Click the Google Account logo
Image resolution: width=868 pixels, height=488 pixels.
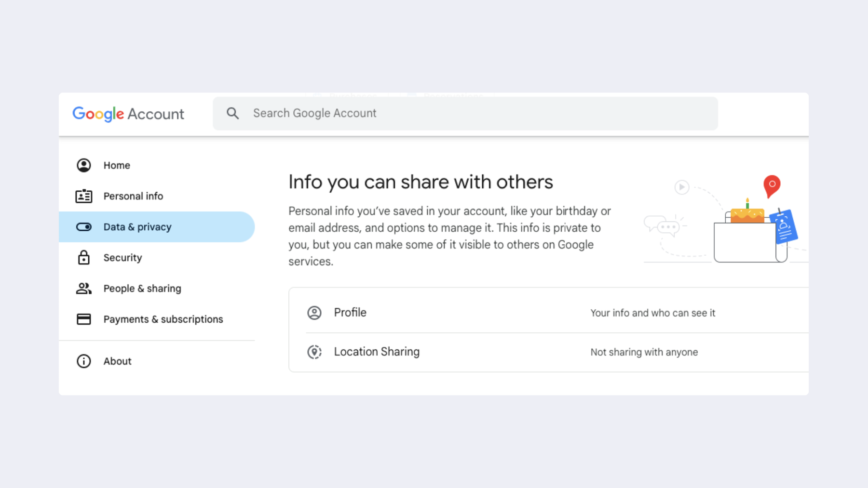[x=128, y=114]
